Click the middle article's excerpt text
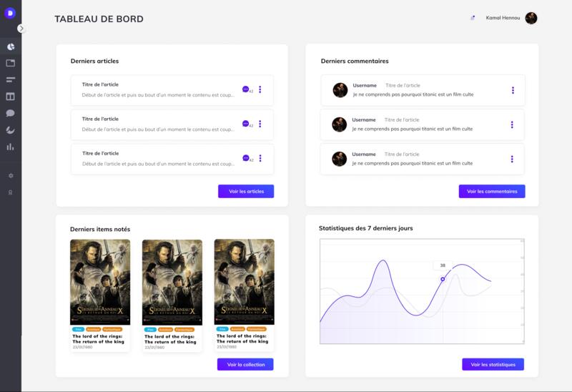 click(158, 129)
